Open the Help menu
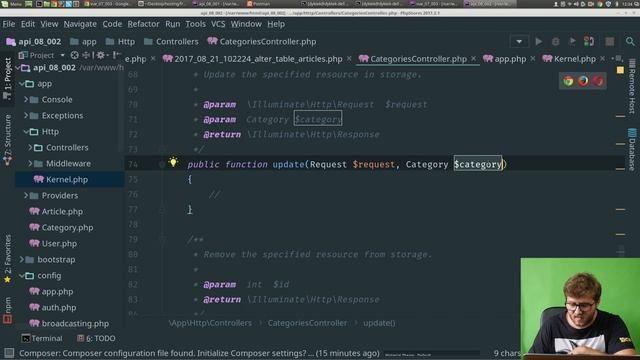Viewport: 640px width, 360px height. (276, 24)
